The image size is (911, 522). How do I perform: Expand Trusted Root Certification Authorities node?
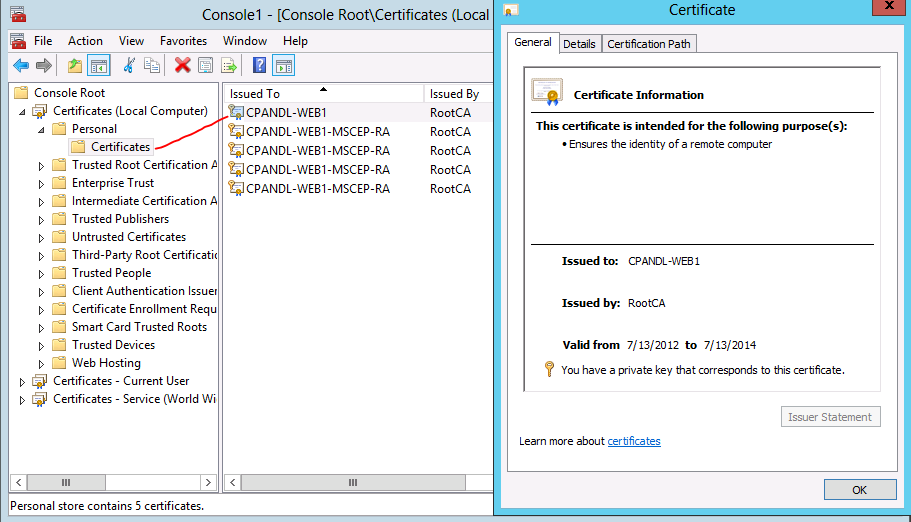41,166
